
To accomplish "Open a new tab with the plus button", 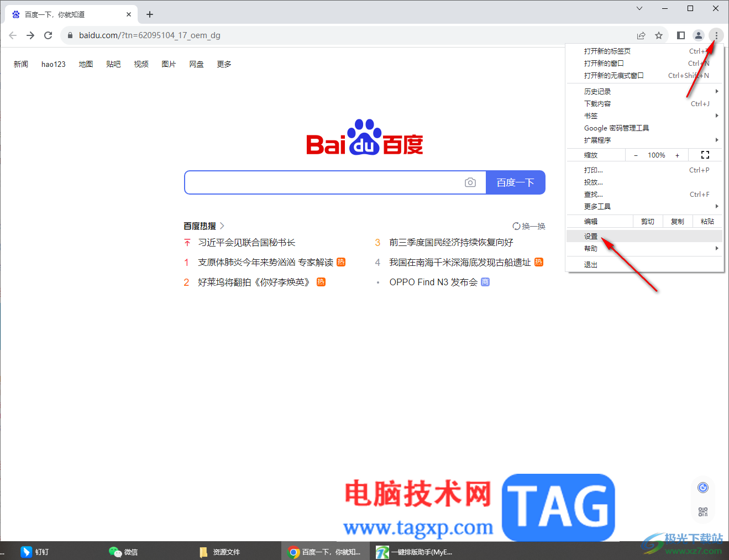I will 150,14.
